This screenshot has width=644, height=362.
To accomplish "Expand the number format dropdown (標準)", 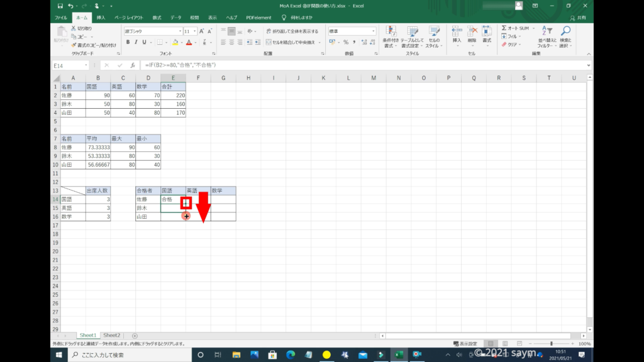I will click(x=374, y=31).
